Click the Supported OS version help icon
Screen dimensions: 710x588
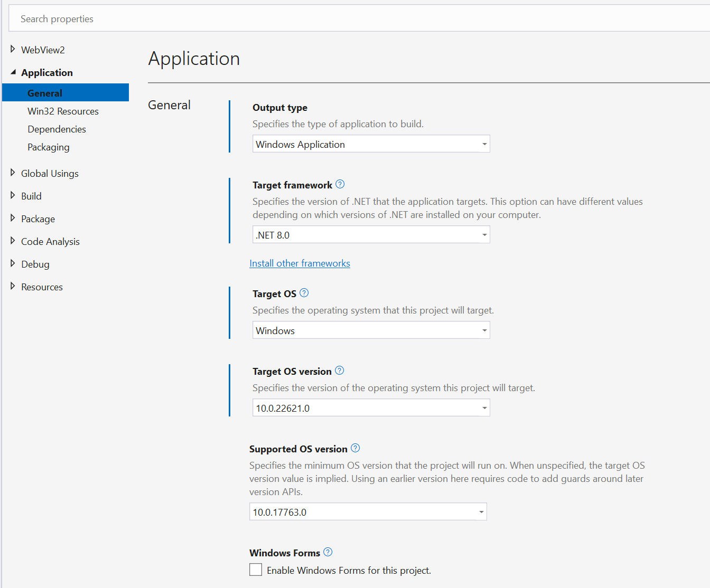[x=355, y=448]
